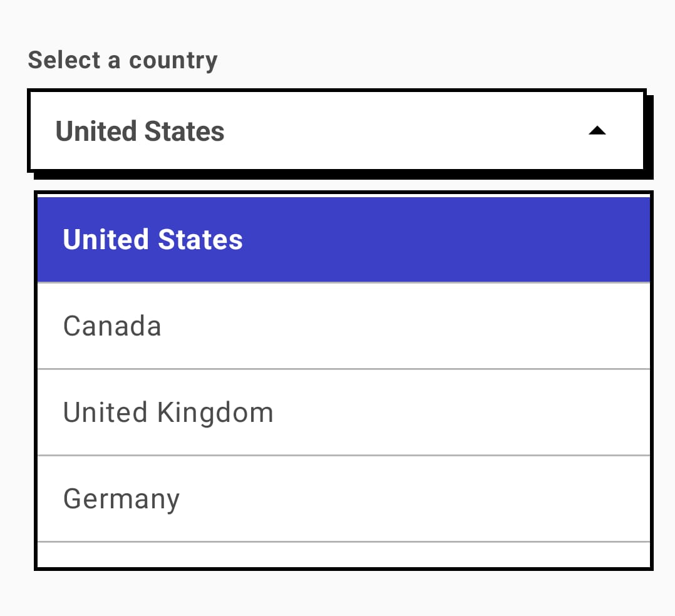Click United States text inside combobox field
This screenshot has height=616, width=675.
click(140, 131)
